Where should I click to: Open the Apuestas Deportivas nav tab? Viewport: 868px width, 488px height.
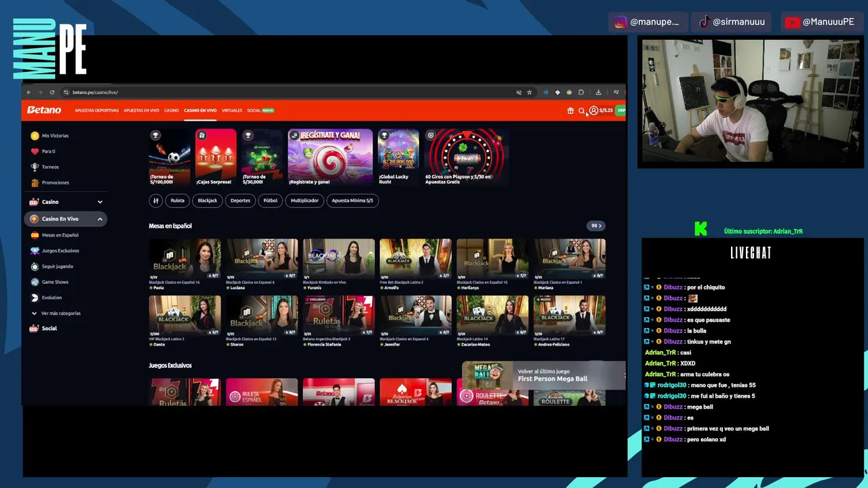point(96,110)
